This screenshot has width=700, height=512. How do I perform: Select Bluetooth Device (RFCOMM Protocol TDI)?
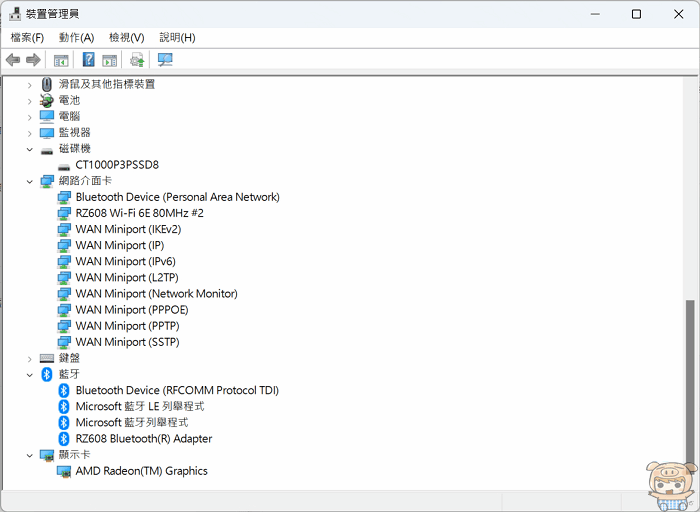coord(177,390)
